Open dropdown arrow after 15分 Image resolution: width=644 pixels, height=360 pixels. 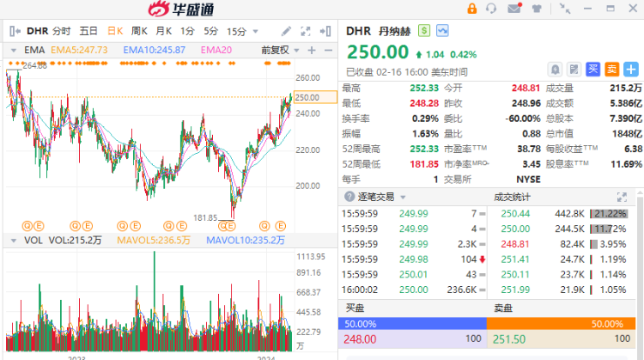pos(256,32)
